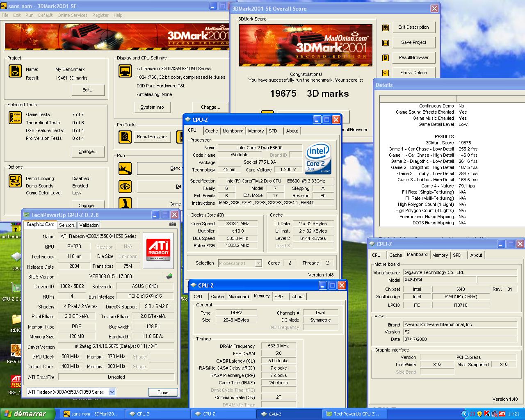Click the mainboard Model X48-DS4 field
525x420 pixels.
pos(439,280)
